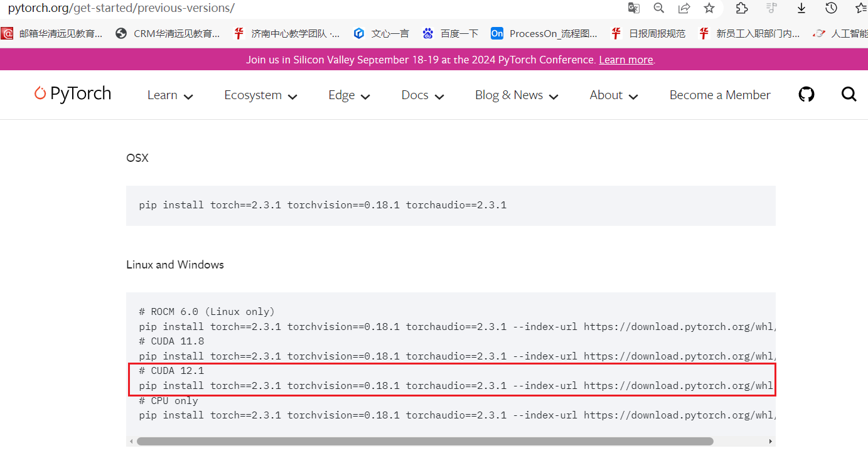Click the PyTorch logo

(73, 94)
